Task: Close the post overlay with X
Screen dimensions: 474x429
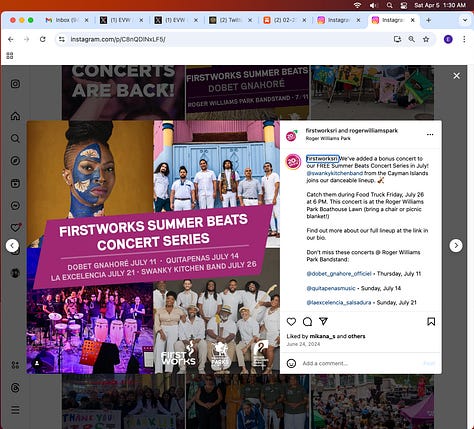Action: tap(456, 76)
